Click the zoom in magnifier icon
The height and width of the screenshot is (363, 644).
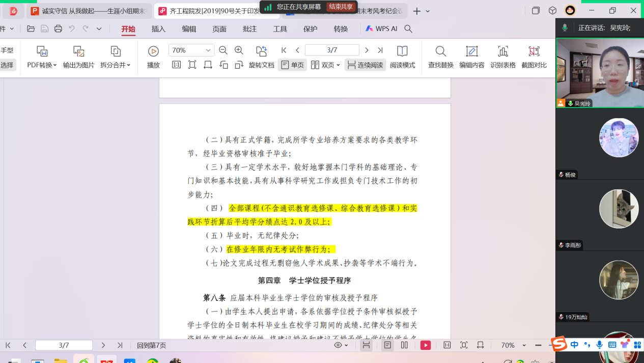(239, 50)
